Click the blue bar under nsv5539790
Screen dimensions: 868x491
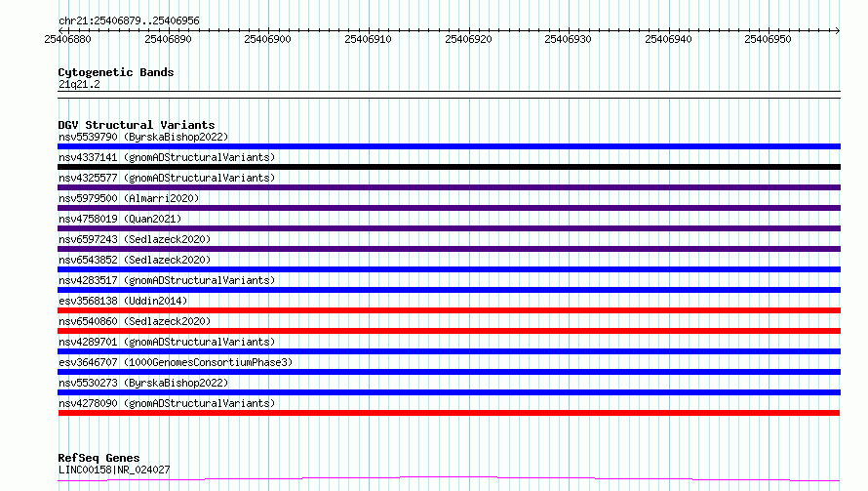[449, 146]
